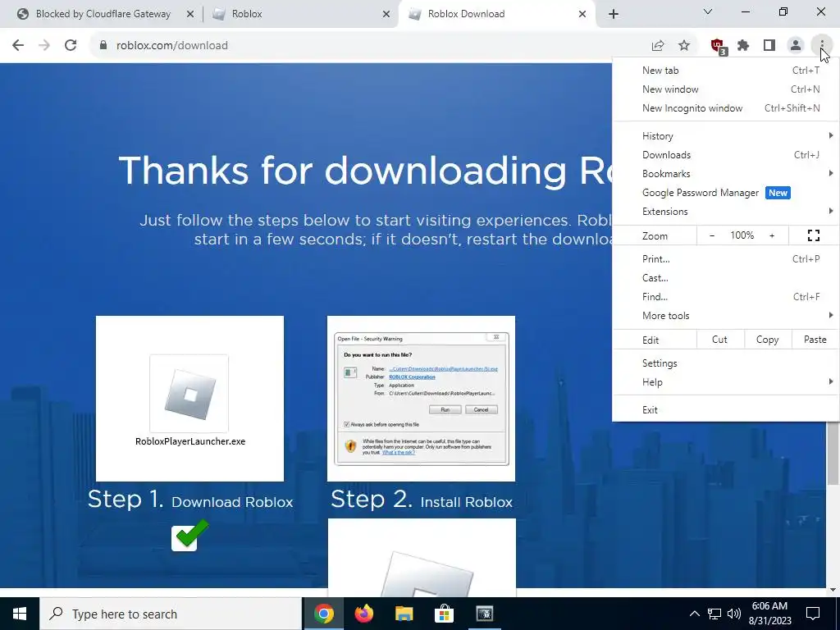This screenshot has height=630, width=840.
Task: Close the Roblox tab
Action: 386,15
